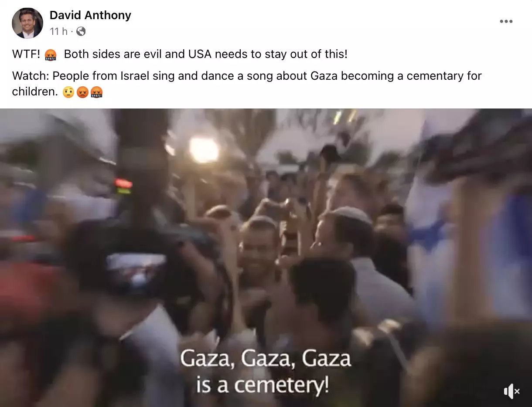Viewport: 532px width, 407px height.
Task: Click the subtitle line 'is a cemetery!'
Action: [x=263, y=385]
